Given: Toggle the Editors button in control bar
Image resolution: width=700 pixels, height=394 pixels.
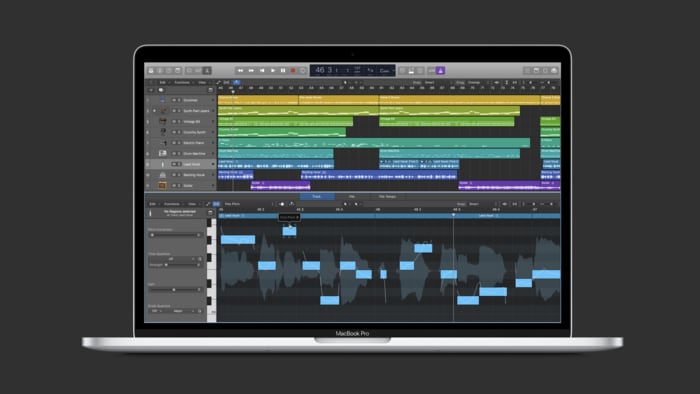Looking at the screenshot, I should pos(207,71).
